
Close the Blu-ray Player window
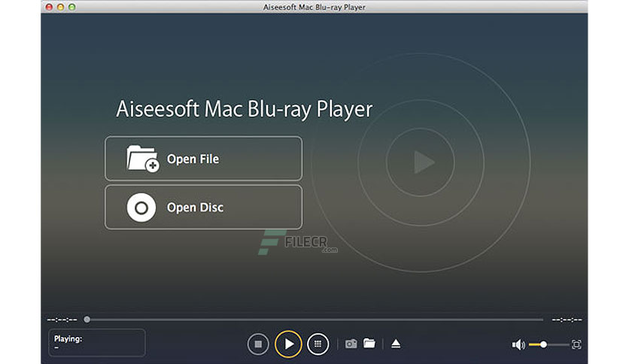click(x=49, y=7)
